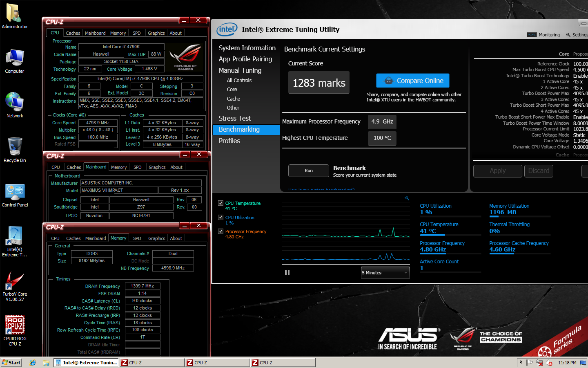Select All Controls under Manual Tuning
The height and width of the screenshot is (368, 588).
(x=239, y=81)
